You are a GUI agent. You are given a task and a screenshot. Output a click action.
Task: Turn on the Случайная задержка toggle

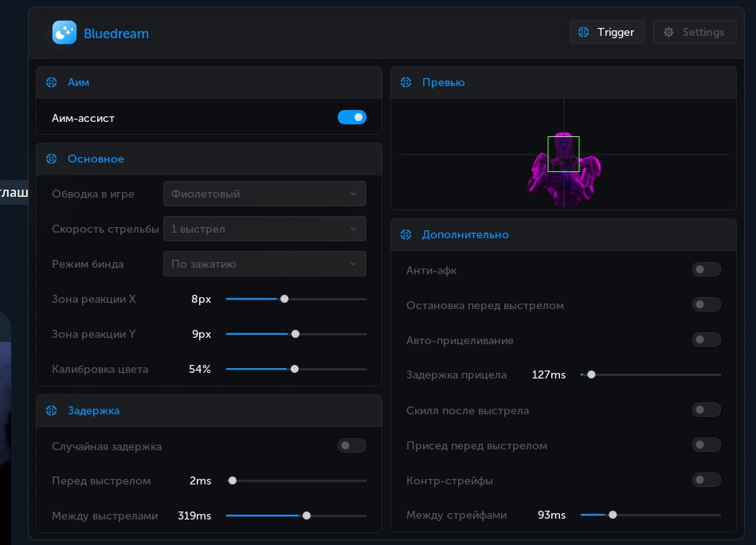coord(351,445)
